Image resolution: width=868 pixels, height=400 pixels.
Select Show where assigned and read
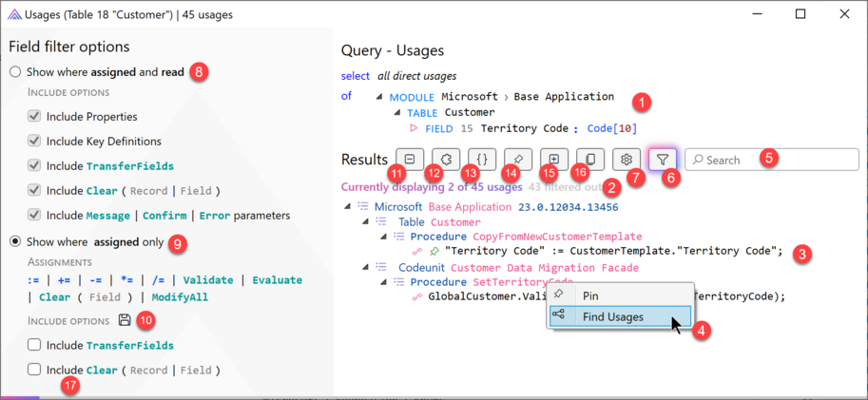click(x=16, y=72)
